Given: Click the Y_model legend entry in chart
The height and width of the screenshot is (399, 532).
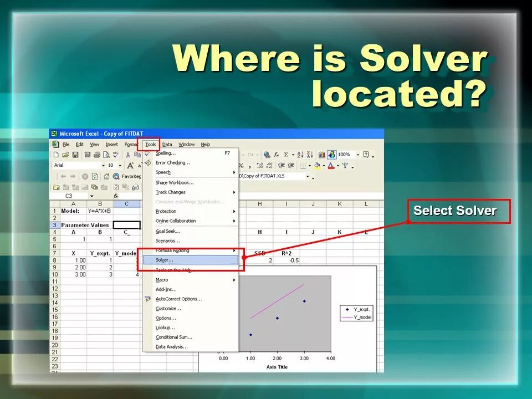Looking at the screenshot, I should (357, 317).
